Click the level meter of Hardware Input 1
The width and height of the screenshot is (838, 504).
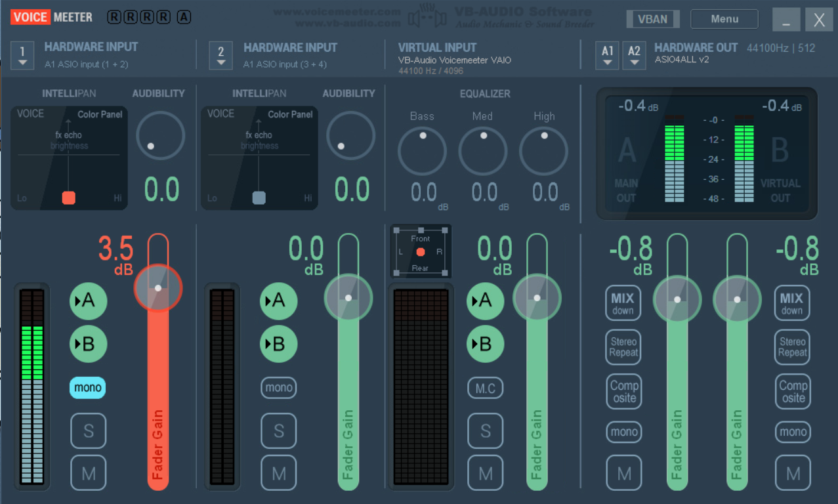pos(32,387)
